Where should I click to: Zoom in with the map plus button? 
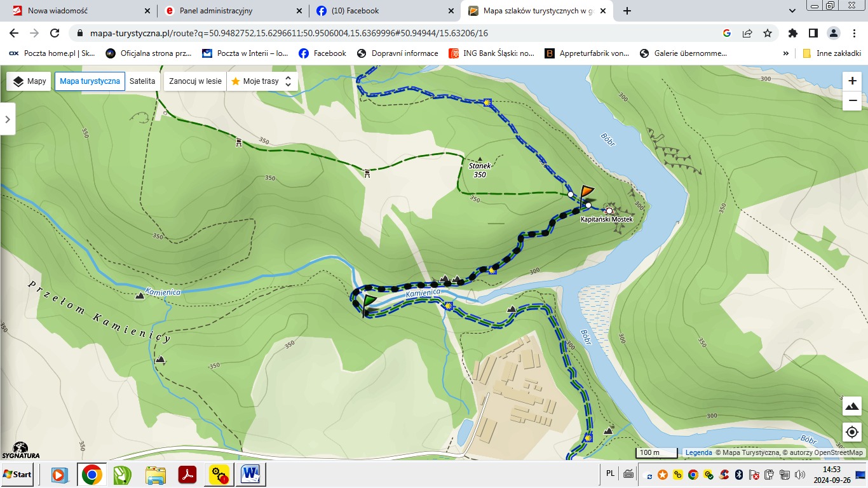852,81
